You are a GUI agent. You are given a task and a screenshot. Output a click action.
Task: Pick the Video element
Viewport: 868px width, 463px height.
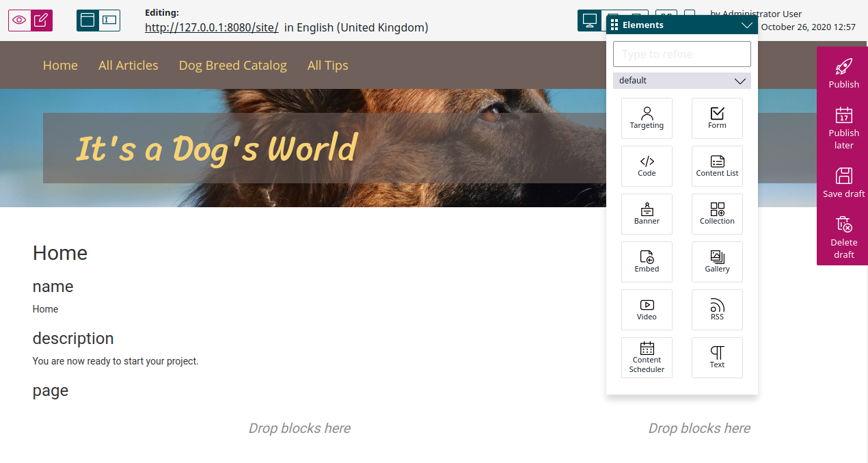(x=647, y=310)
